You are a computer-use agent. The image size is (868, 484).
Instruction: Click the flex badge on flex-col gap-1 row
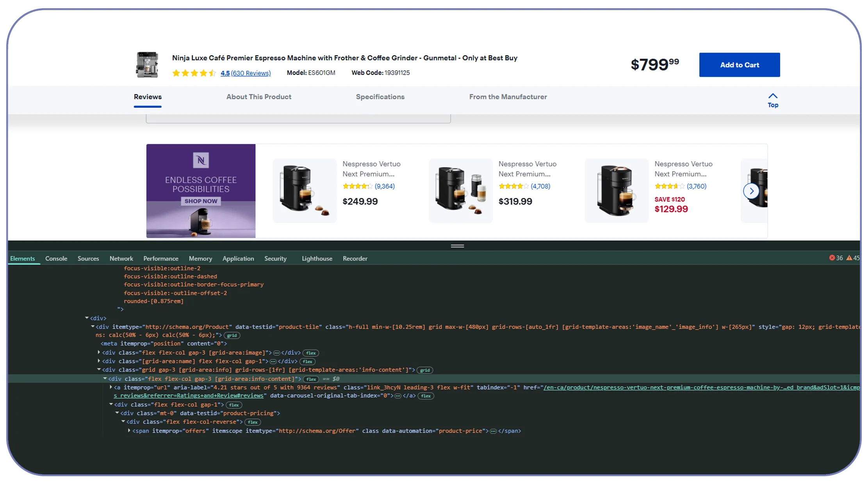coord(234,405)
